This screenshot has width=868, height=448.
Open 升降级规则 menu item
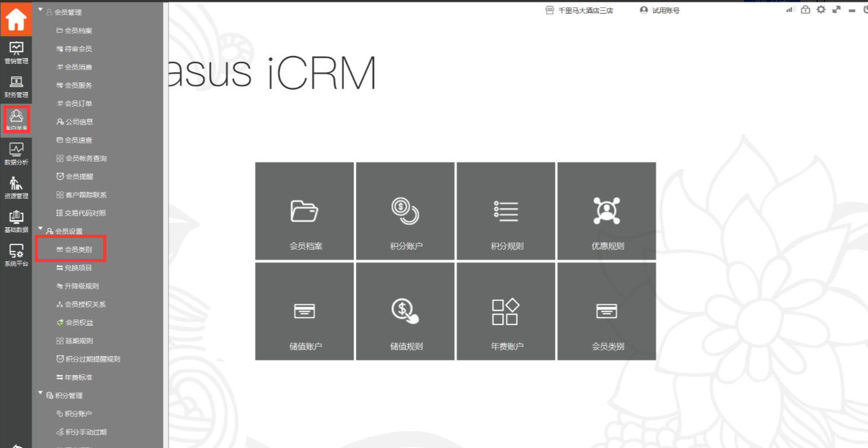point(81,286)
